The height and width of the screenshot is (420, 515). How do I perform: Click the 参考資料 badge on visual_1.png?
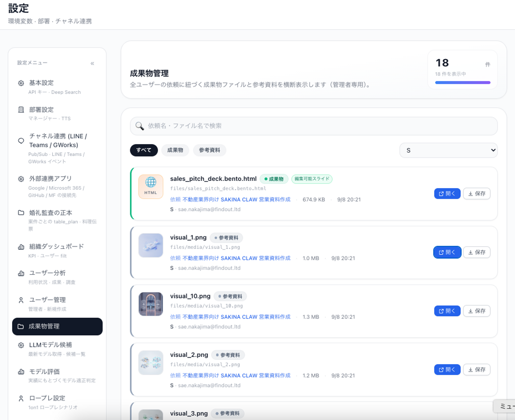pos(226,238)
